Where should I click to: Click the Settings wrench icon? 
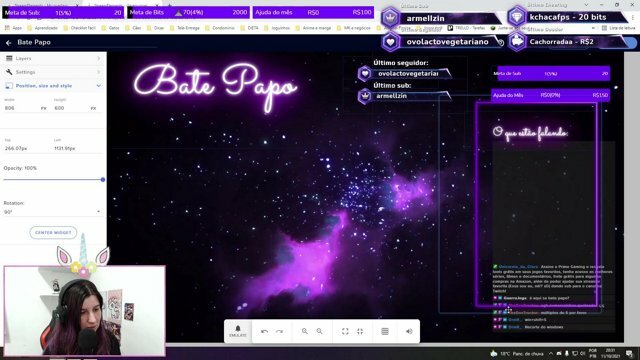click(x=9, y=72)
